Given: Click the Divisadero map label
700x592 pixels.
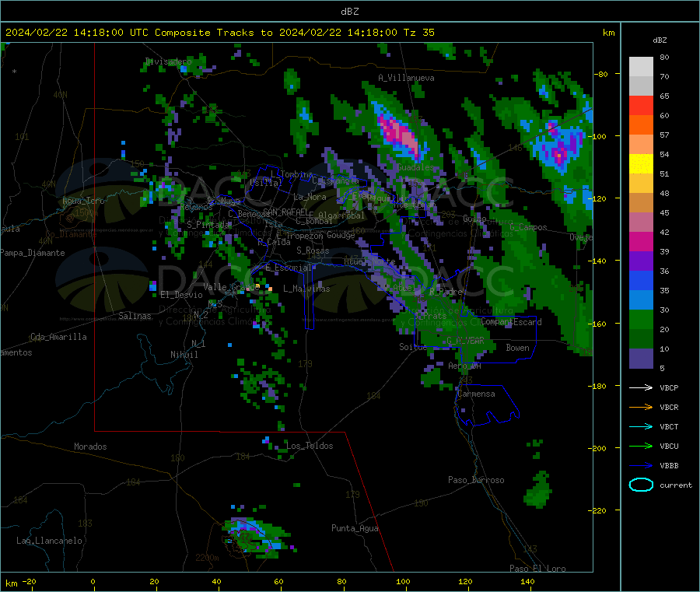Looking at the screenshot, I should pos(168,61).
